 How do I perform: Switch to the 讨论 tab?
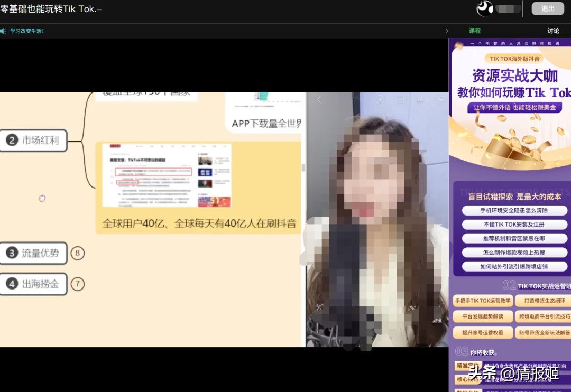coord(553,31)
